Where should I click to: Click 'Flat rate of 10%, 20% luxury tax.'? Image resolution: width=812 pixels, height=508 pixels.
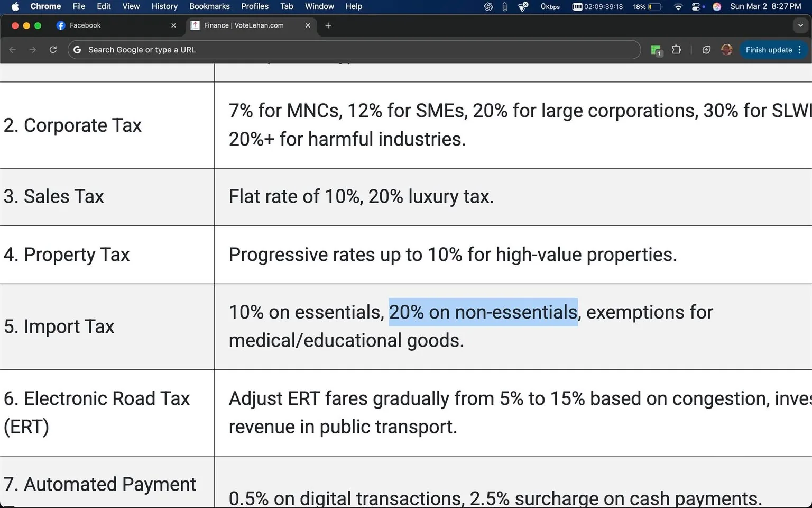tap(361, 197)
